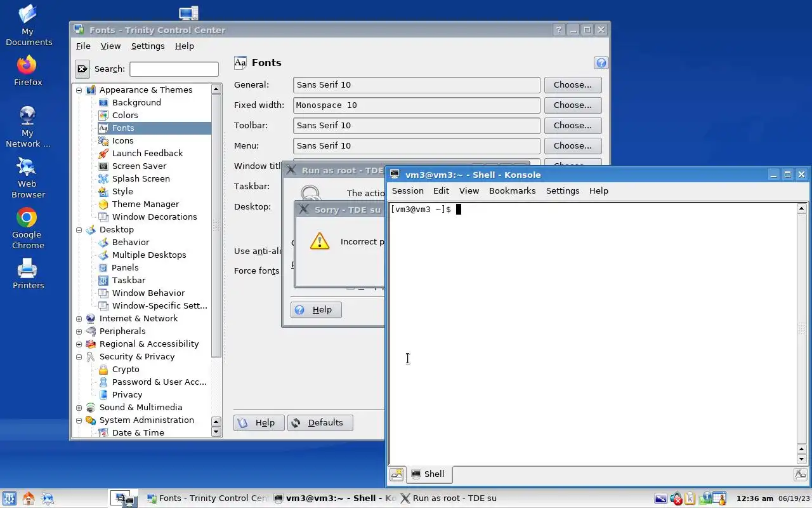
Task: Click Help button in Run as root dialog
Action: tap(316, 310)
